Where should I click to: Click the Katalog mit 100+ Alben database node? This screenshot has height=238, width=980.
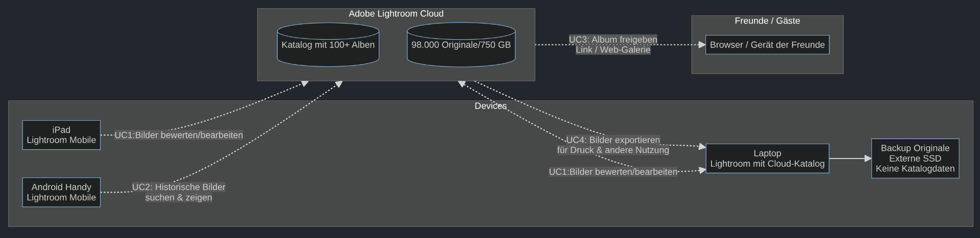[x=328, y=45]
